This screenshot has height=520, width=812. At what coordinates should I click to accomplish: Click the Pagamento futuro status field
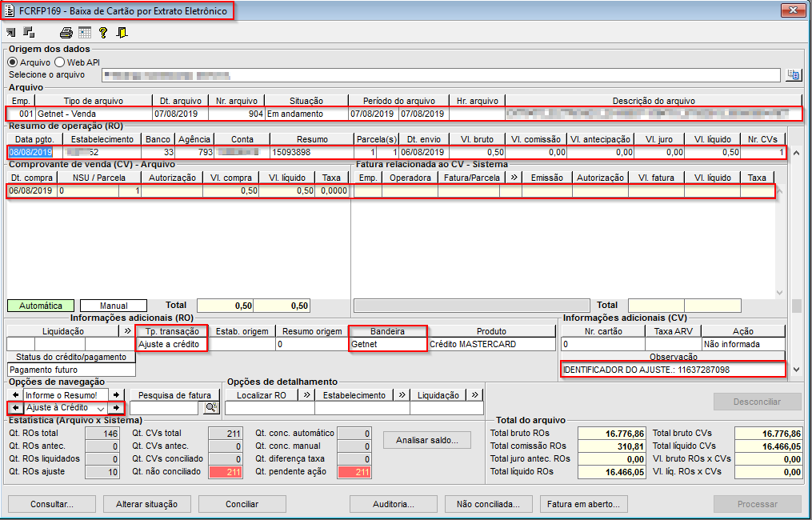tap(72, 370)
